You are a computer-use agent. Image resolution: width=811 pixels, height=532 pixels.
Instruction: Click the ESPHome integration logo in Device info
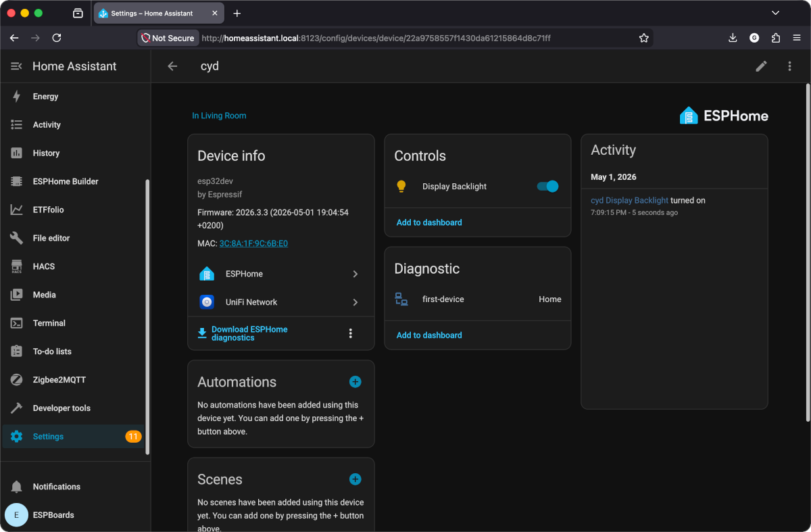[207, 274]
